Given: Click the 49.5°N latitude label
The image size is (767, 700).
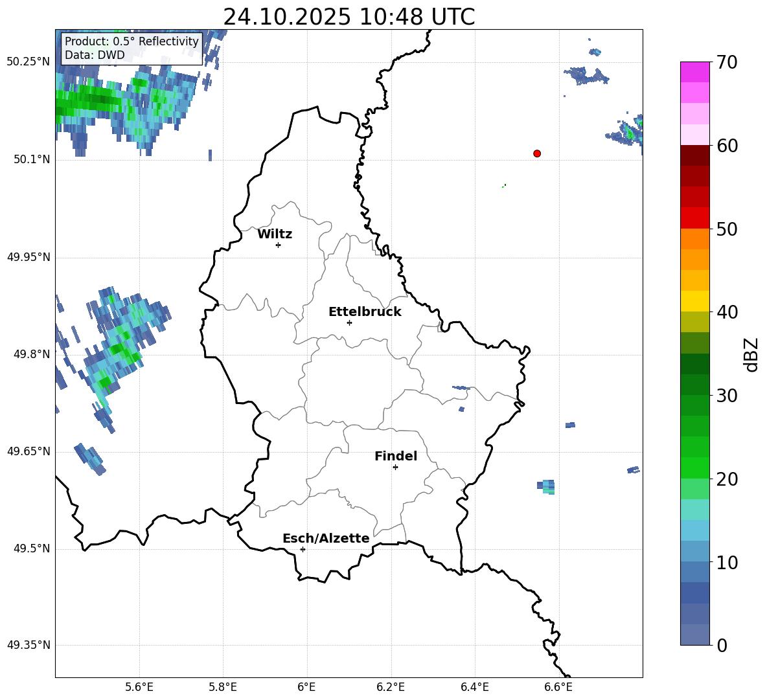Looking at the screenshot, I should click(x=31, y=548).
